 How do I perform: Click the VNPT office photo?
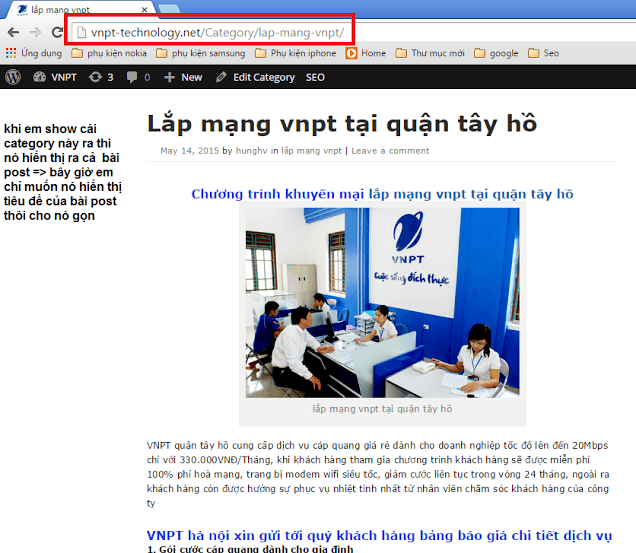[382, 303]
